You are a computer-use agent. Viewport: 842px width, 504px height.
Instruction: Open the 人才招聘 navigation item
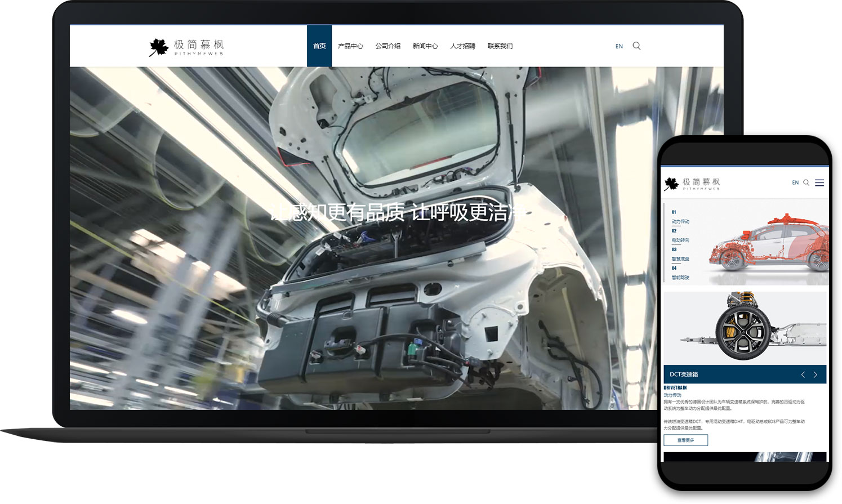click(x=462, y=46)
